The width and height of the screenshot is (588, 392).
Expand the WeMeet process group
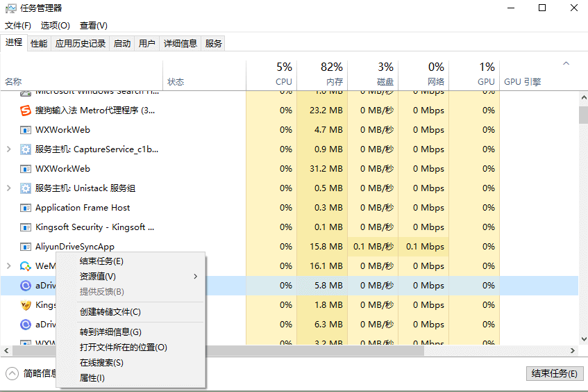coord(9,266)
